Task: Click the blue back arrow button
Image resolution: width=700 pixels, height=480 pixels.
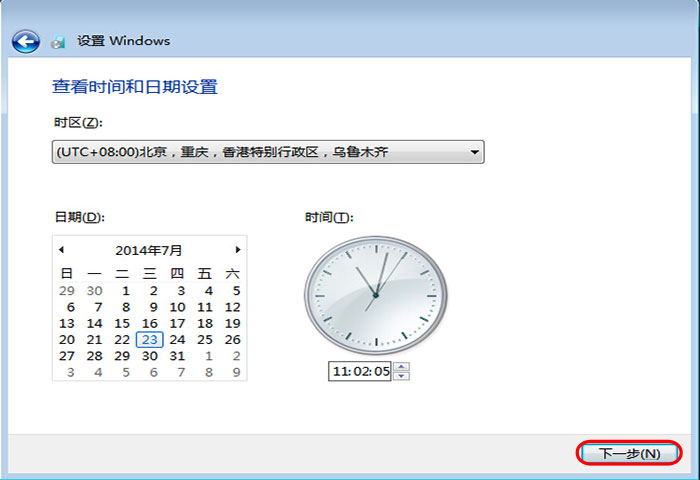Action: (x=25, y=41)
